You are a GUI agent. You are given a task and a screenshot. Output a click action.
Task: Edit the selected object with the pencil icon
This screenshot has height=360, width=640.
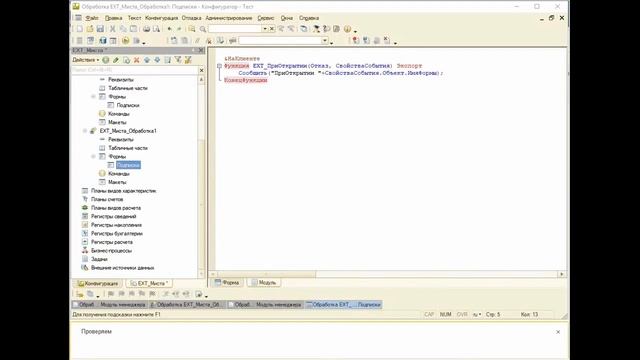[116, 60]
